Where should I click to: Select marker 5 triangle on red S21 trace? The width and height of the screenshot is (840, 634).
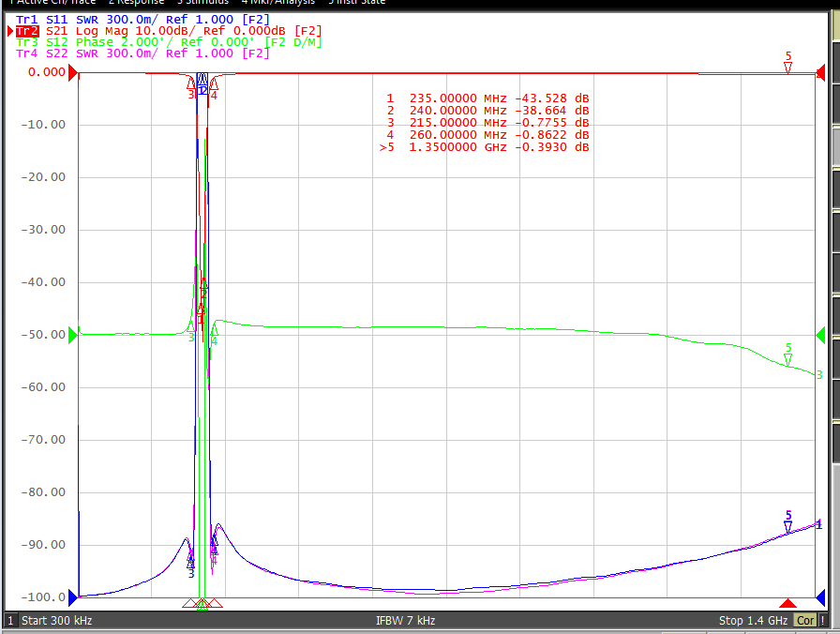(787, 68)
